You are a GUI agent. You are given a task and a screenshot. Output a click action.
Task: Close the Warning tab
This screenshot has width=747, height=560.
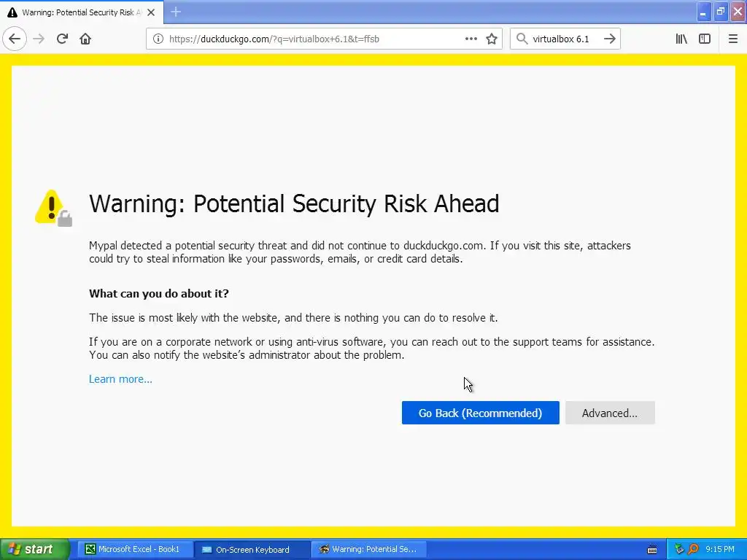pos(151,12)
